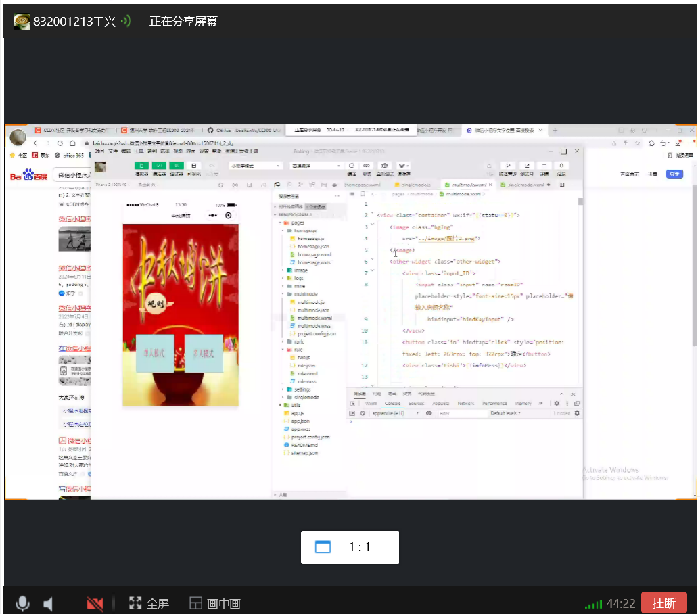The width and height of the screenshot is (700, 614).
Task: Close the multimode.wxml editor tab
Action: point(490,185)
